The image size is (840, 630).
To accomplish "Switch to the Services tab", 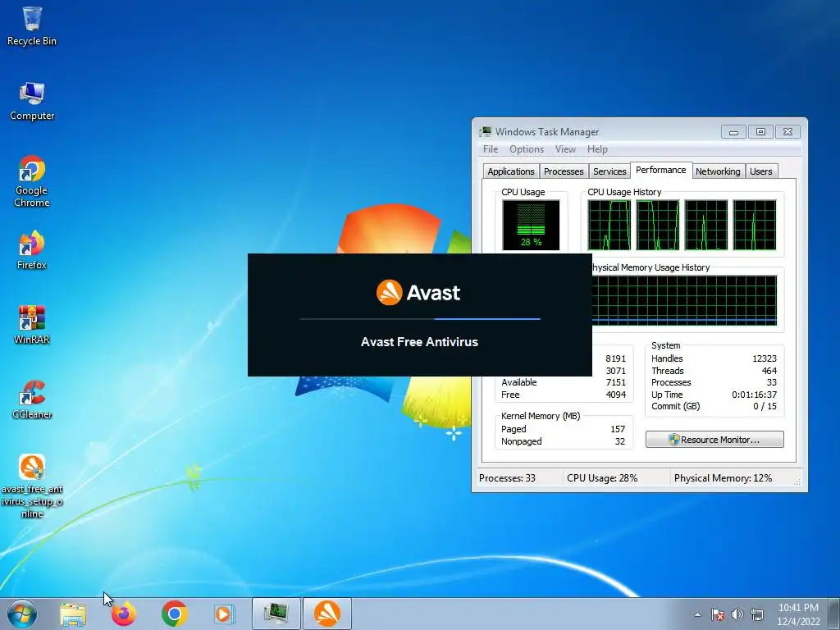I will point(609,171).
